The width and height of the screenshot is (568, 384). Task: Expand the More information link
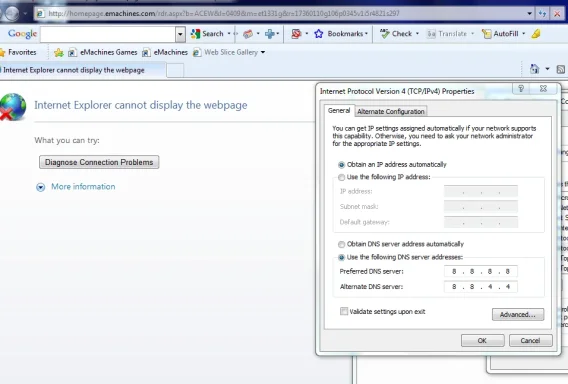(x=76, y=187)
